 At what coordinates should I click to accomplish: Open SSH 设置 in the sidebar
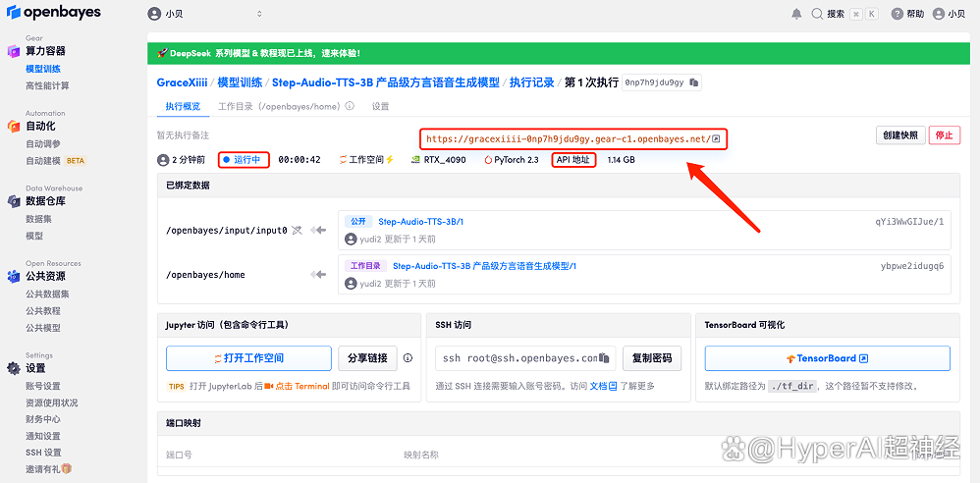pos(44,453)
